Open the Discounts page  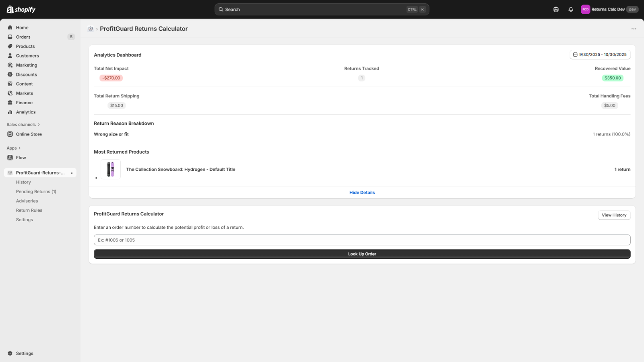point(26,74)
